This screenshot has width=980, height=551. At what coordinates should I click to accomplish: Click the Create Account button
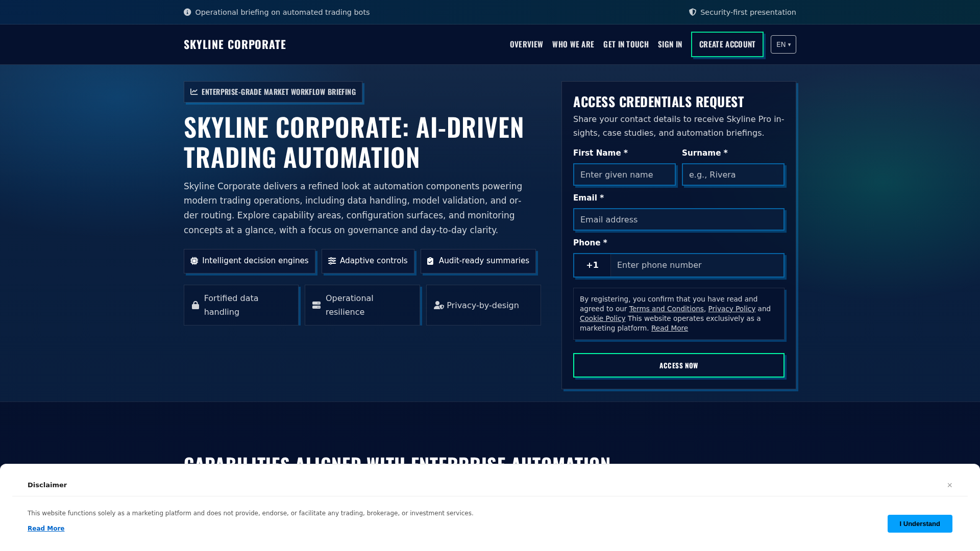coord(727,44)
